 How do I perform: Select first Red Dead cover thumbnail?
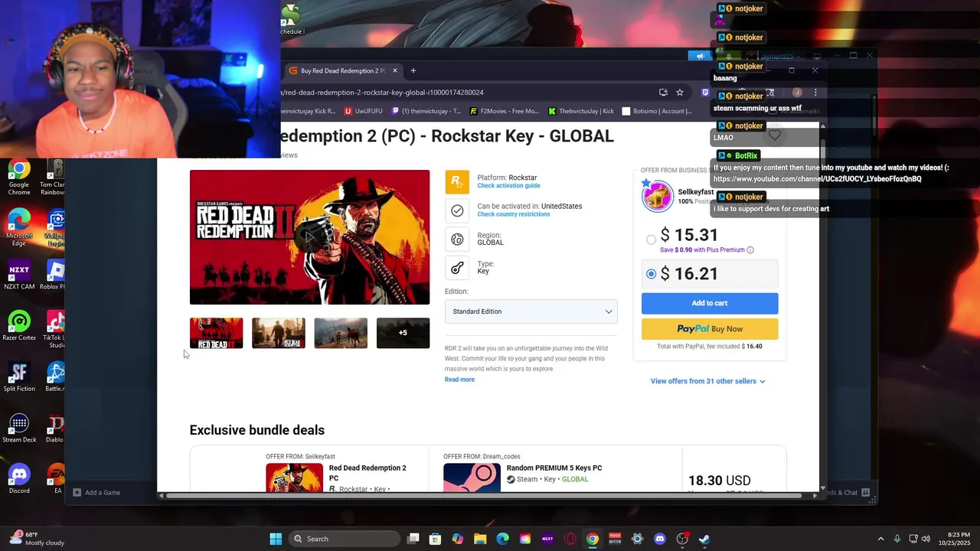(217, 333)
